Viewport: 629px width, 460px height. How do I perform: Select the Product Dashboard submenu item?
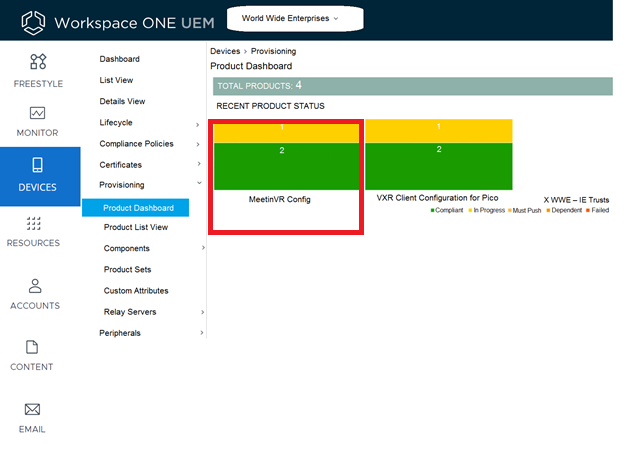click(136, 208)
